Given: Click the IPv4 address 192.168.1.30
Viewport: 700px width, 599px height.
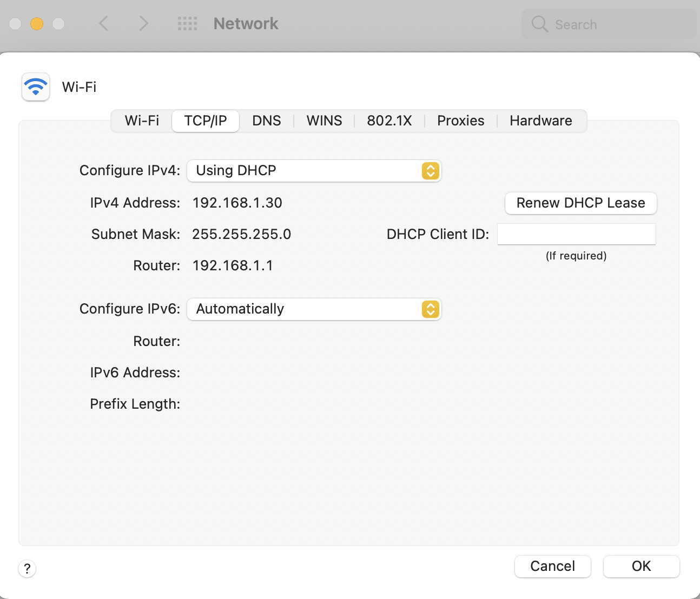Looking at the screenshot, I should coord(237,203).
